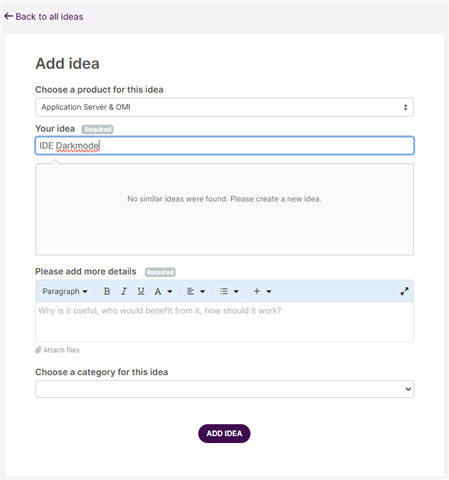Click into the details text area
This screenshot has width=449, height=480.
[224, 322]
